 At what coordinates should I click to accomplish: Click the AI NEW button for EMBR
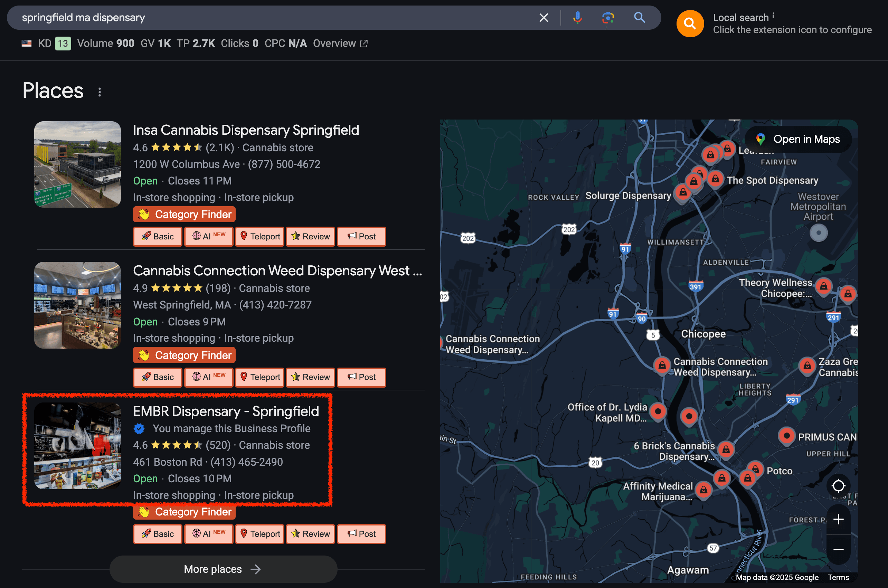[208, 534]
